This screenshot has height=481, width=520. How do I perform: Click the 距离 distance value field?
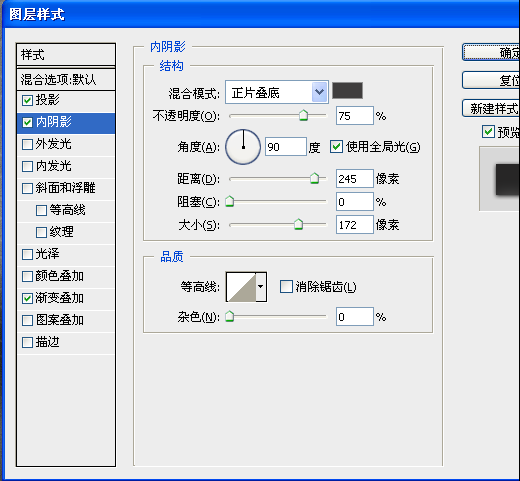pyautogui.click(x=354, y=179)
